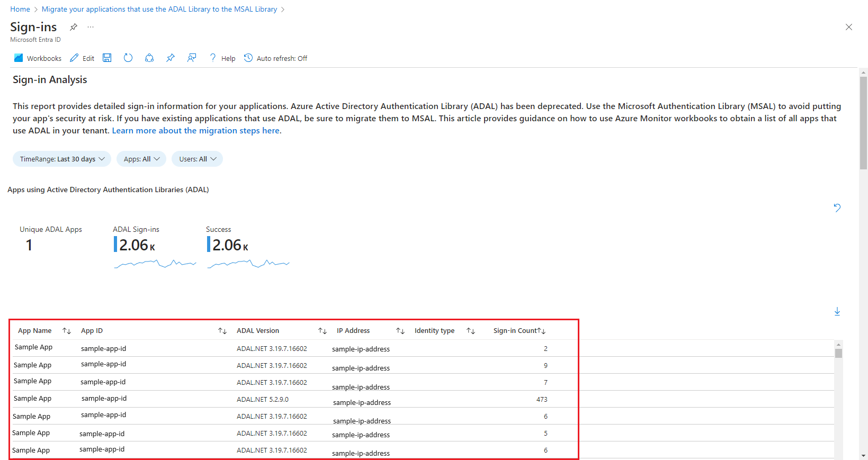Image resolution: width=868 pixels, height=460 pixels.
Task: Click the undo arrow above the tiles
Action: 837,208
